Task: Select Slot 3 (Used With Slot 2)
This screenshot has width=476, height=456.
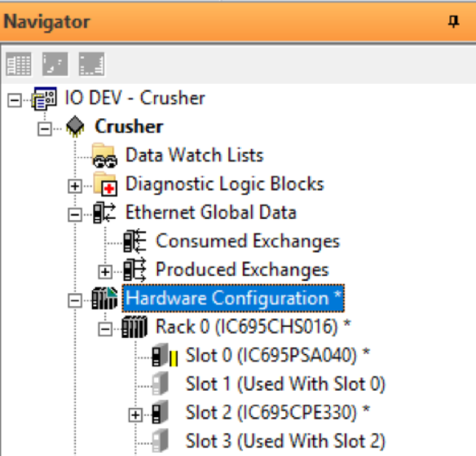Action: 285,441
